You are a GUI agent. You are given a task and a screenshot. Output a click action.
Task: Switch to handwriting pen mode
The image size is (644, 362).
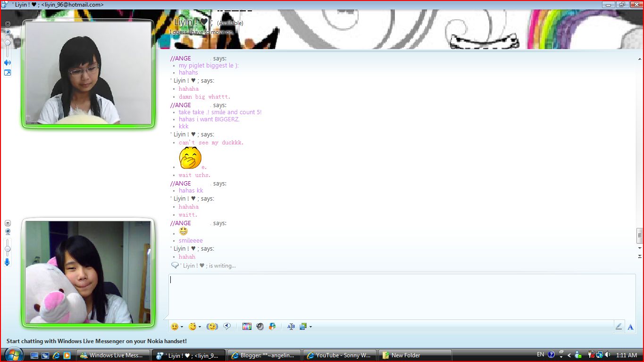[x=619, y=326]
